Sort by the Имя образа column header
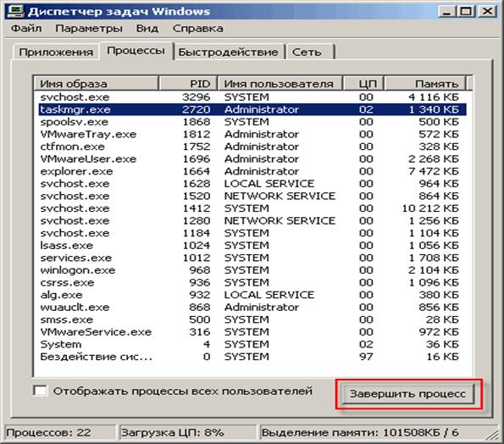This screenshot has width=504, height=444. click(x=96, y=84)
